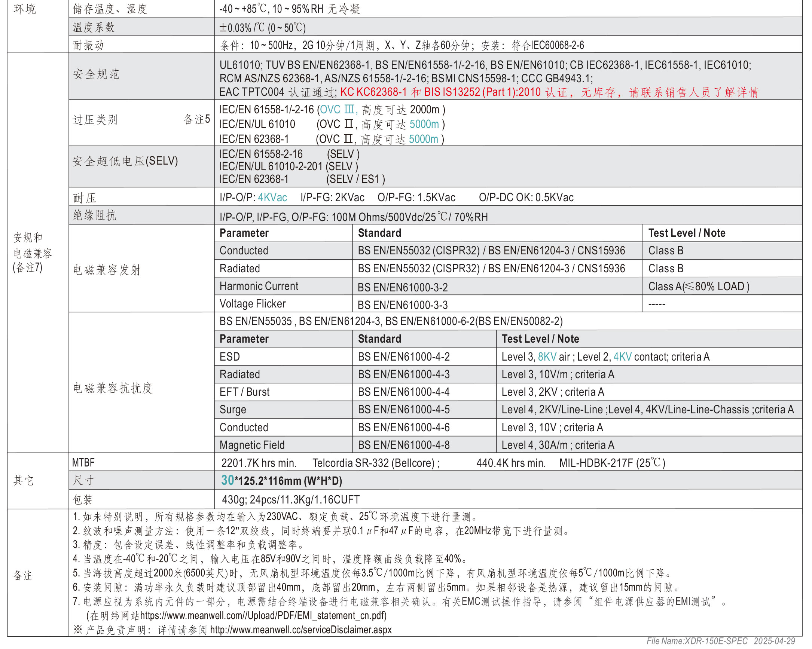Select '电磁兼容抗扰度' section label

coord(113,388)
